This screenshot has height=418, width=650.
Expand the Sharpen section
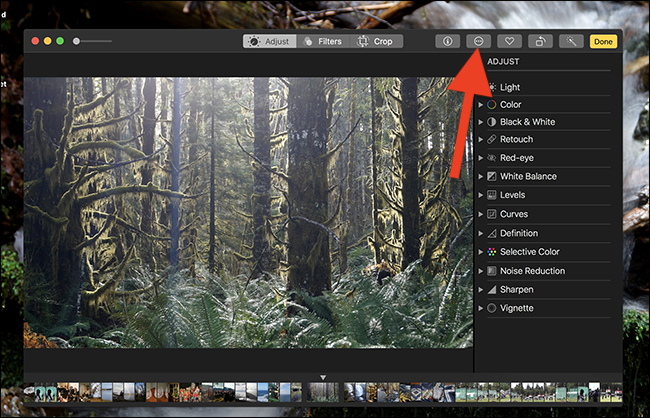point(480,290)
